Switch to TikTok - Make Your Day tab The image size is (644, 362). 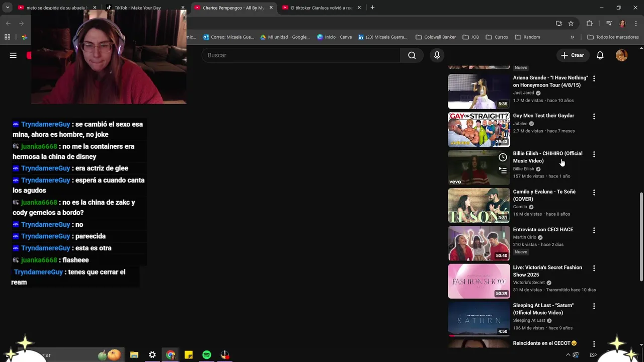[146, 8]
